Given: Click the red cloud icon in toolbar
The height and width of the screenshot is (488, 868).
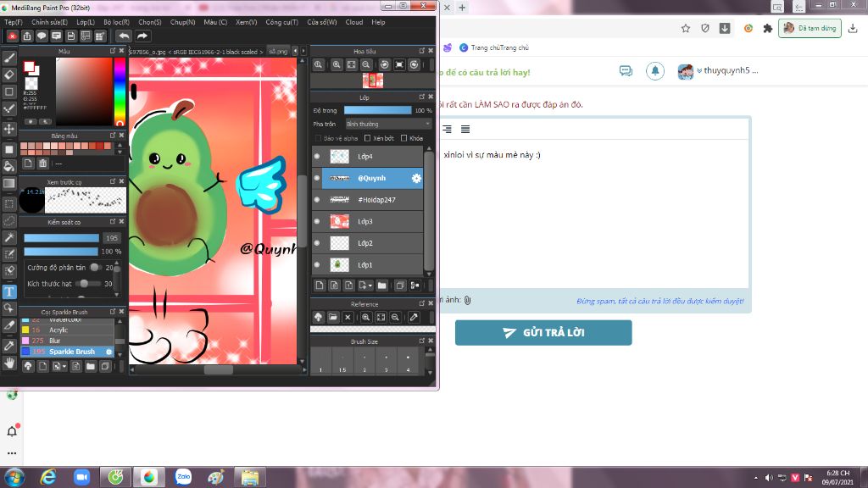Looking at the screenshot, I should tap(12, 36).
